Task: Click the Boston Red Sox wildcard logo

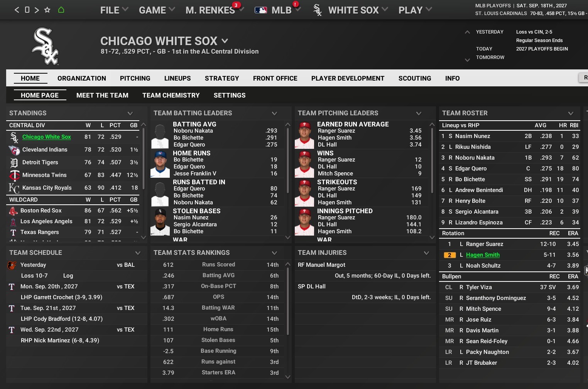Action: click(x=13, y=211)
